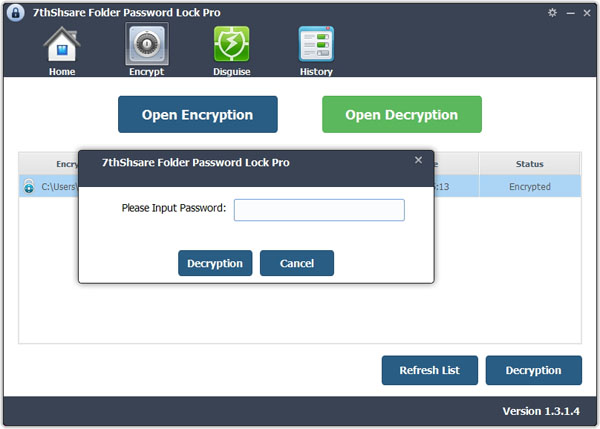Click the Refresh List button

[430, 370]
